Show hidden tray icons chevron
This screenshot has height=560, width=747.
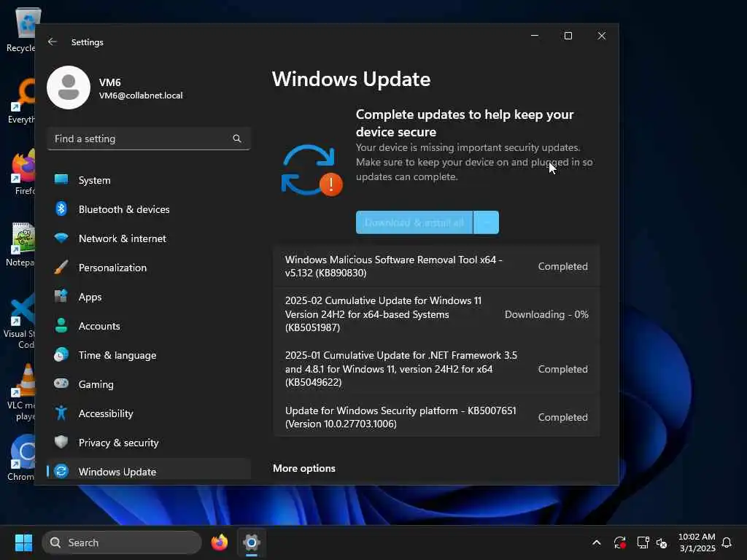597,542
